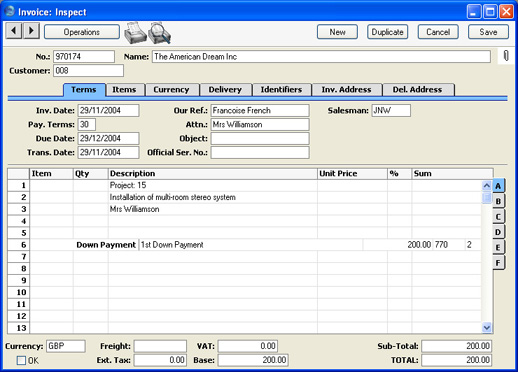Edit the Our Ref. field
Viewport: 518px width, 372px height.
[x=260, y=110]
